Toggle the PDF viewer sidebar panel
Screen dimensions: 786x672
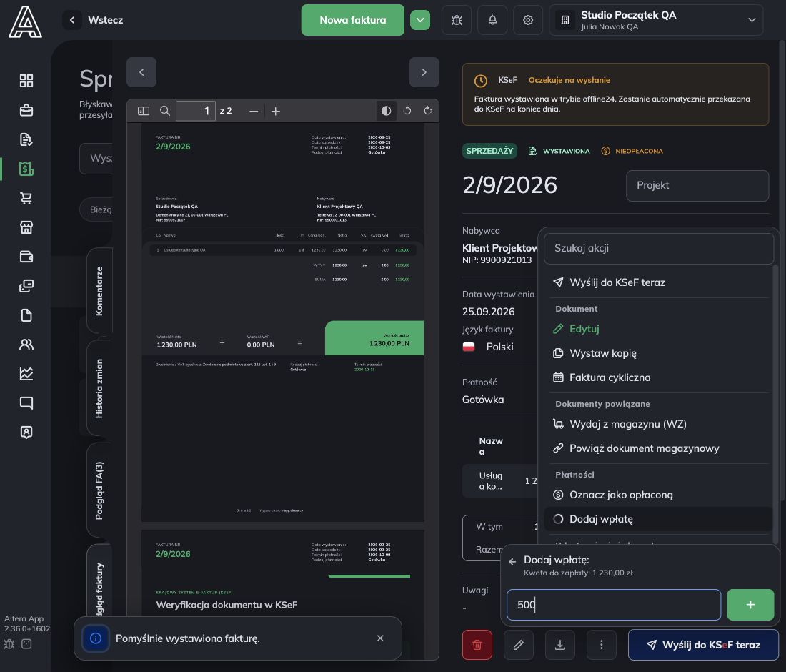[144, 111]
